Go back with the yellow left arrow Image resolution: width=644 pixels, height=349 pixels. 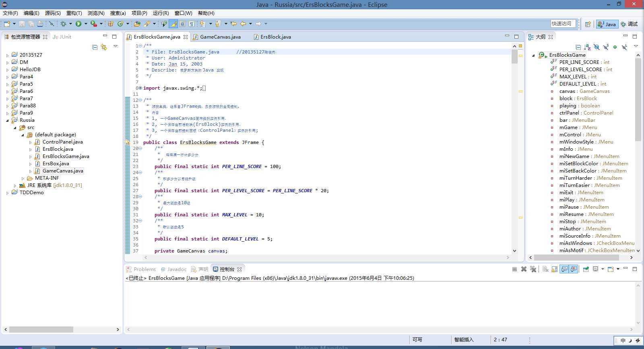pos(243,24)
